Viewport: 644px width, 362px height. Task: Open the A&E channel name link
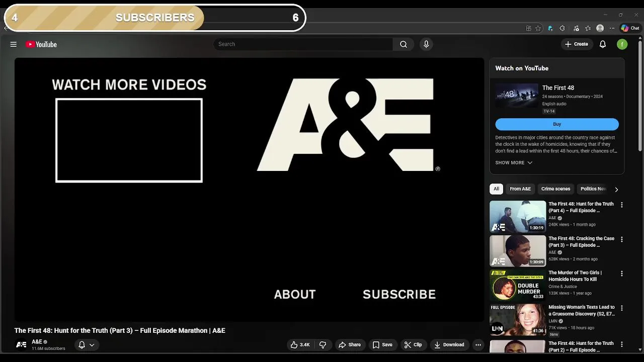[x=37, y=342]
